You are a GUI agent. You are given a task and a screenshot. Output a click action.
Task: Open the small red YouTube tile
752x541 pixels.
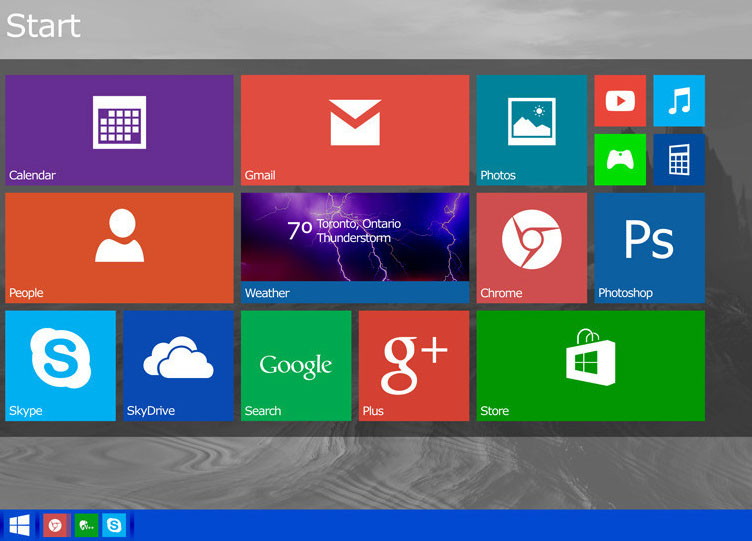[620, 101]
